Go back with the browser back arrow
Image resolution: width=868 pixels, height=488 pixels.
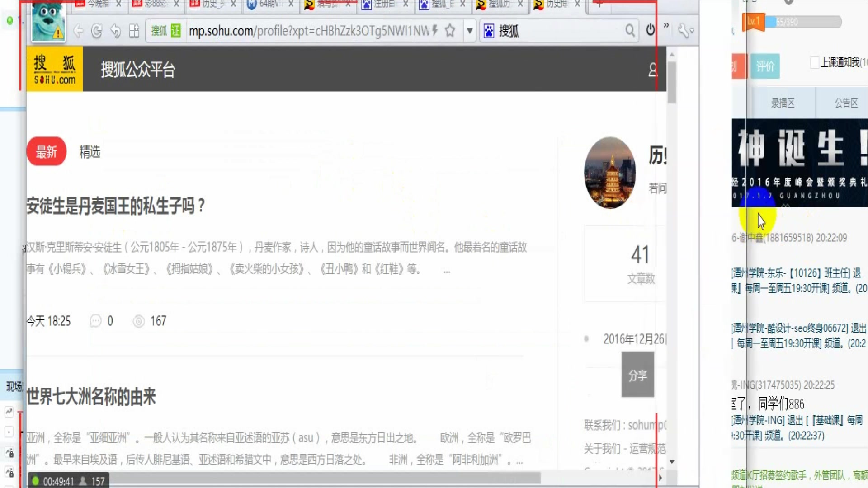tap(78, 31)
